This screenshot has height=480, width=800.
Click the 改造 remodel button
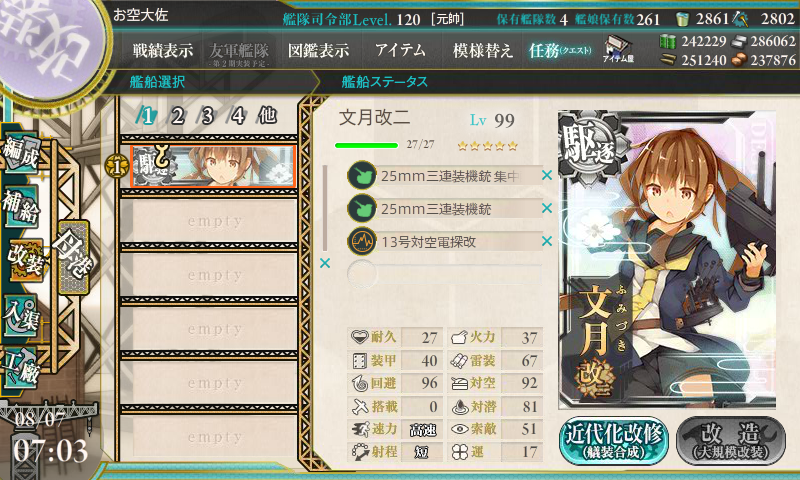click(x=731, y=440)
